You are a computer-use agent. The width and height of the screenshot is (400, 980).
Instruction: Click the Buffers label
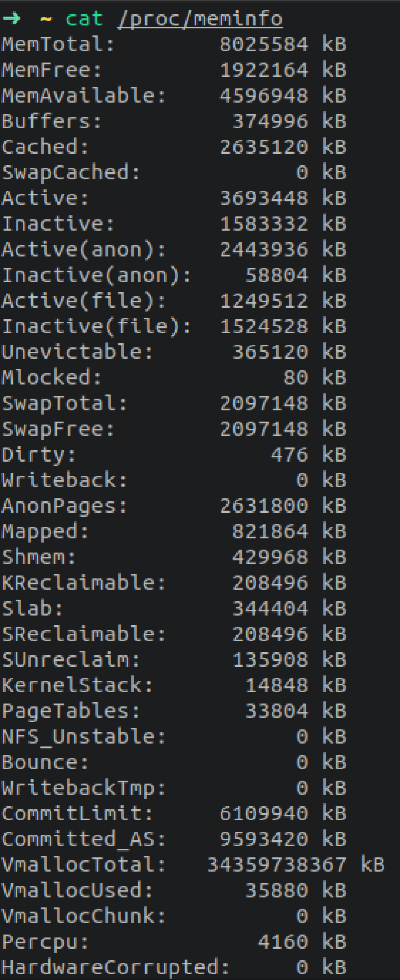pyautogui.click(x=52, y=121)
